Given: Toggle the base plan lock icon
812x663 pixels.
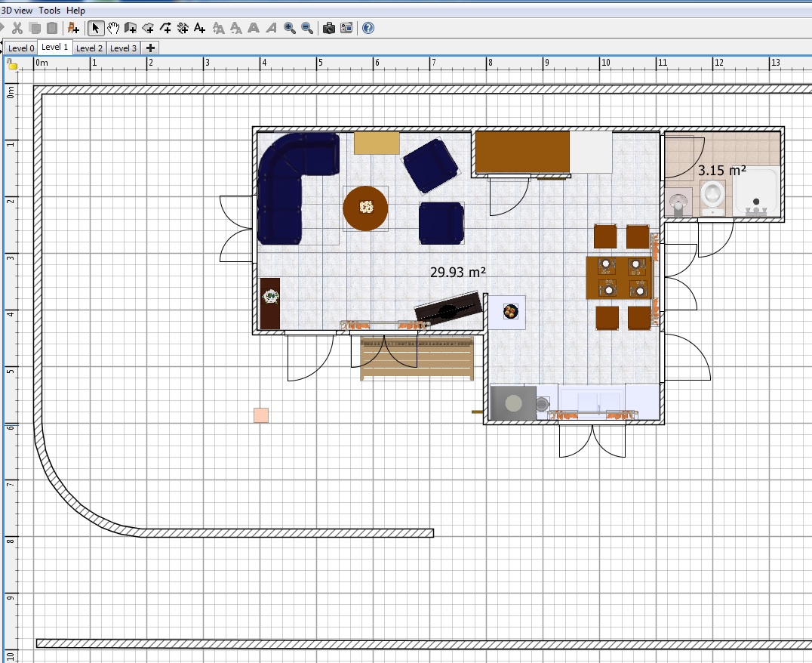Looking at the screenshot, I should point(13,65).
